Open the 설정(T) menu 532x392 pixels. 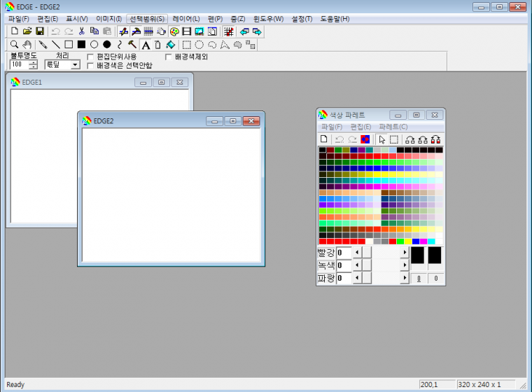pos(302,19)
